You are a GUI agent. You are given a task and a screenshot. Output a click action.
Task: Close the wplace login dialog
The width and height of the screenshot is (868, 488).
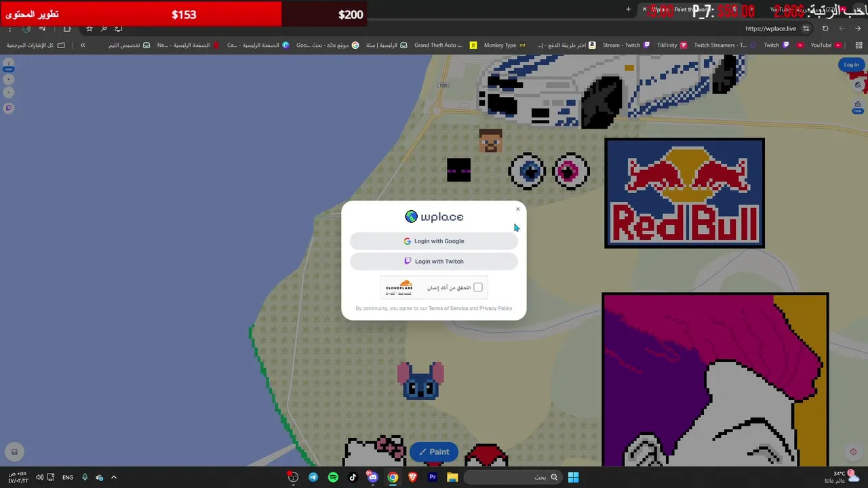(x=517, y=209)
